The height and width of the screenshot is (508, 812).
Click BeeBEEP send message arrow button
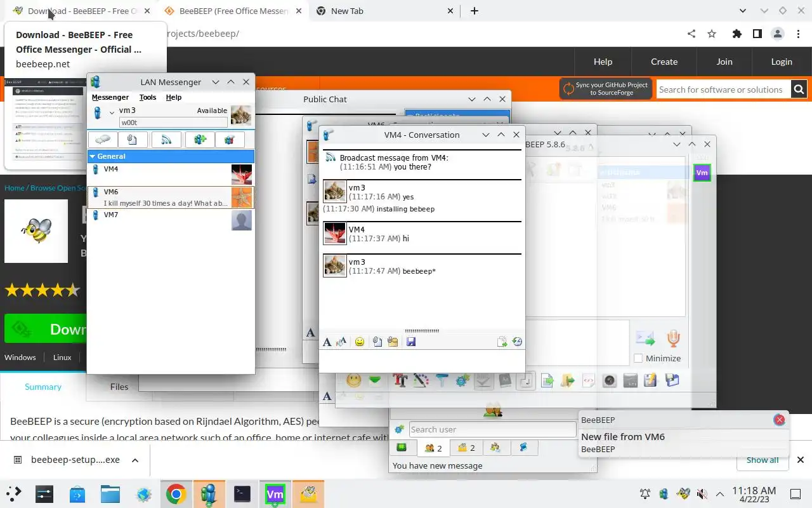[645, 338]
